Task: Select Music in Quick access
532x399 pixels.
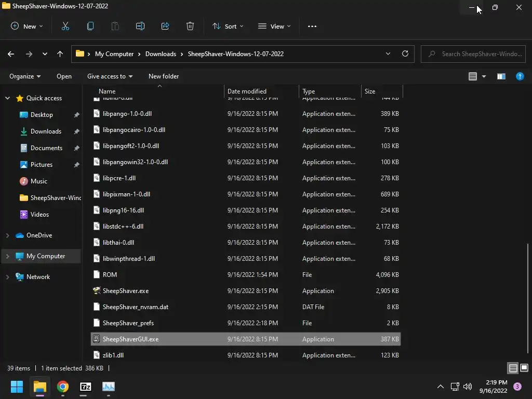Action: pyautogui.click(x=39, y=181)
